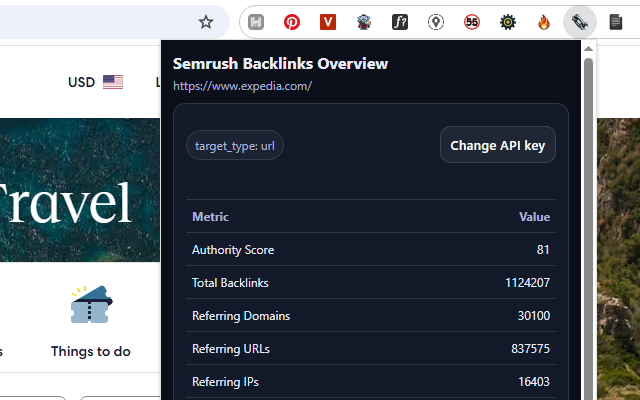
Task: Click the scroll up arrow of popup scrollbar
Action: [588, 49]
